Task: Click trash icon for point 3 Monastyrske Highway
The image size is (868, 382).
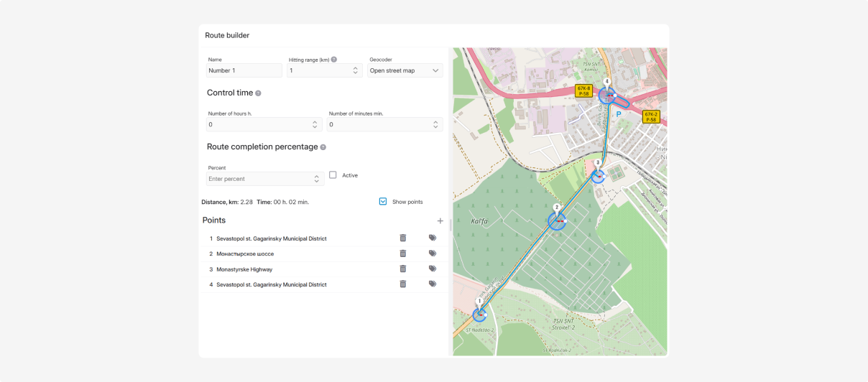Action: (x=402, y=269)
